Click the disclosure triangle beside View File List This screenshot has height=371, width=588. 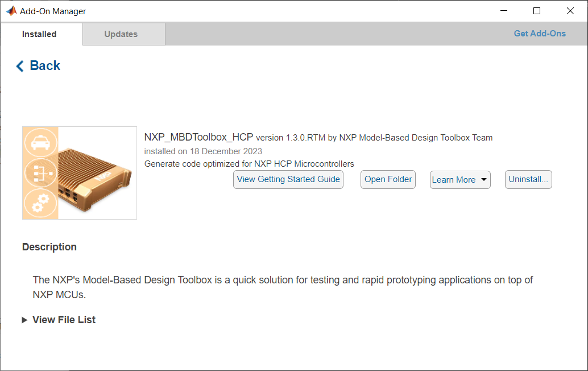click(x=24, y=319)
